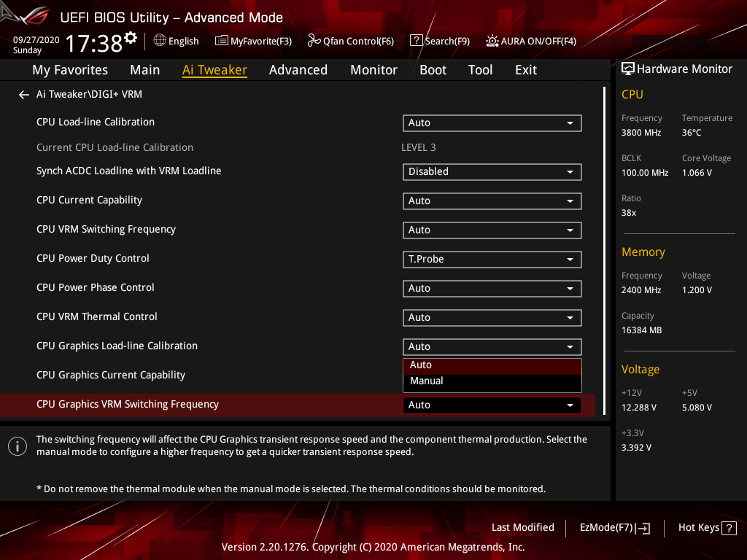The height and width of the screenshot is (560, 747).
Task: Toggle AURA ON/OFF light icon
Action: (492, 41)
